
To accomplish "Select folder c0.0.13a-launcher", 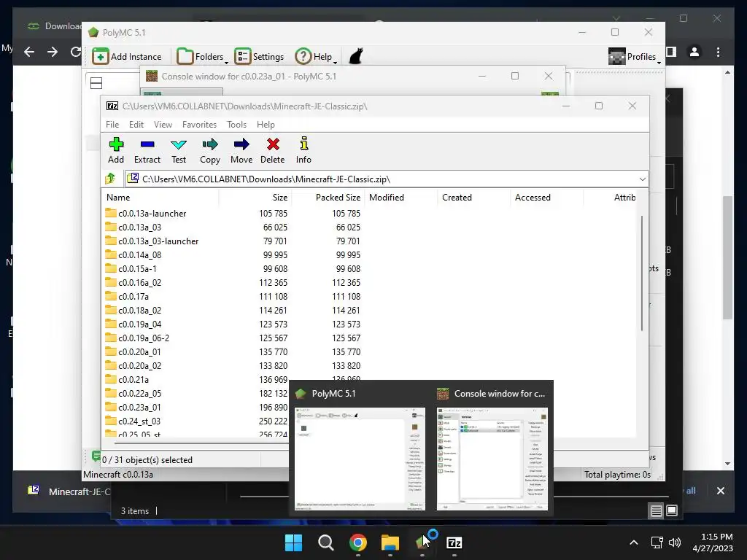I will click(152, 214).
